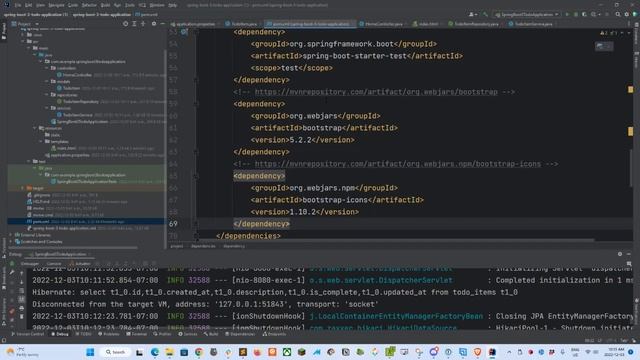640x360 pixels.
Task: Jump to upper yellow warning stripe marker
Action: tap(631, 89)
